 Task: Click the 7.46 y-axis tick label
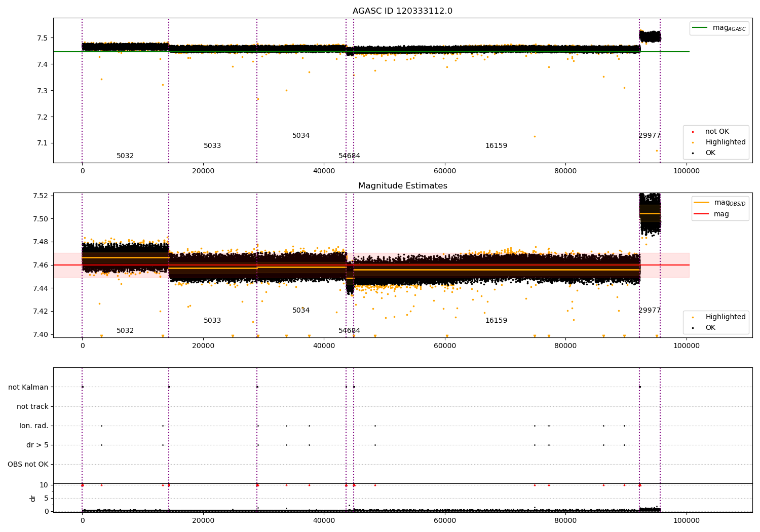point(41,265)
